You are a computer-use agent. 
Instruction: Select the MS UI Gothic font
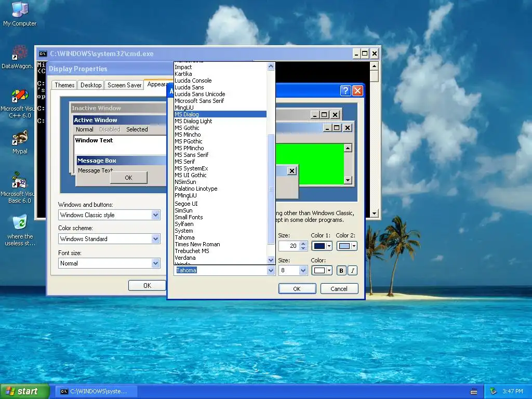click(x=220, y=175)
